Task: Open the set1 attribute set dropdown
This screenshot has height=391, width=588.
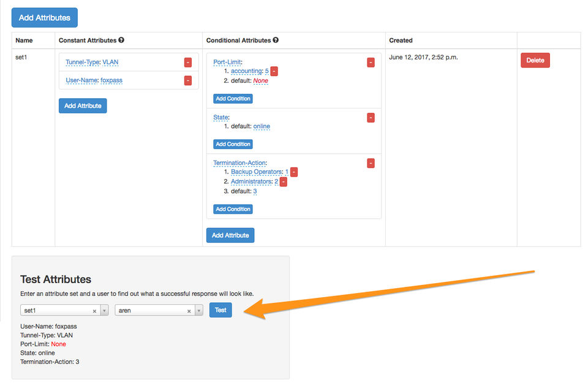Action: (x=104, y=311)
